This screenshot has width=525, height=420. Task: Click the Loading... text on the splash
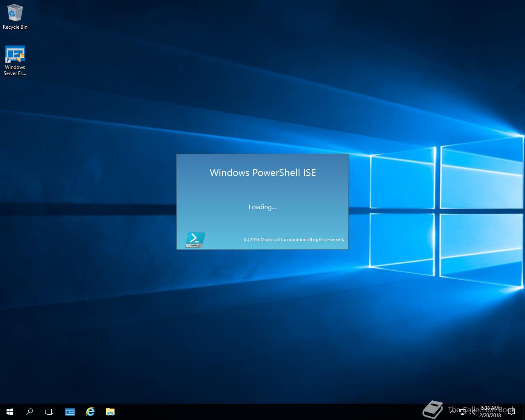point(262,207)
